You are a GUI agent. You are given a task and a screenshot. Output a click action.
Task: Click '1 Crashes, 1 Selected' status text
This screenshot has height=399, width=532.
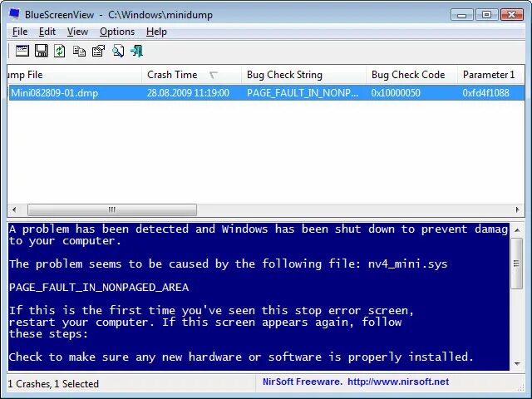[53, 384]
